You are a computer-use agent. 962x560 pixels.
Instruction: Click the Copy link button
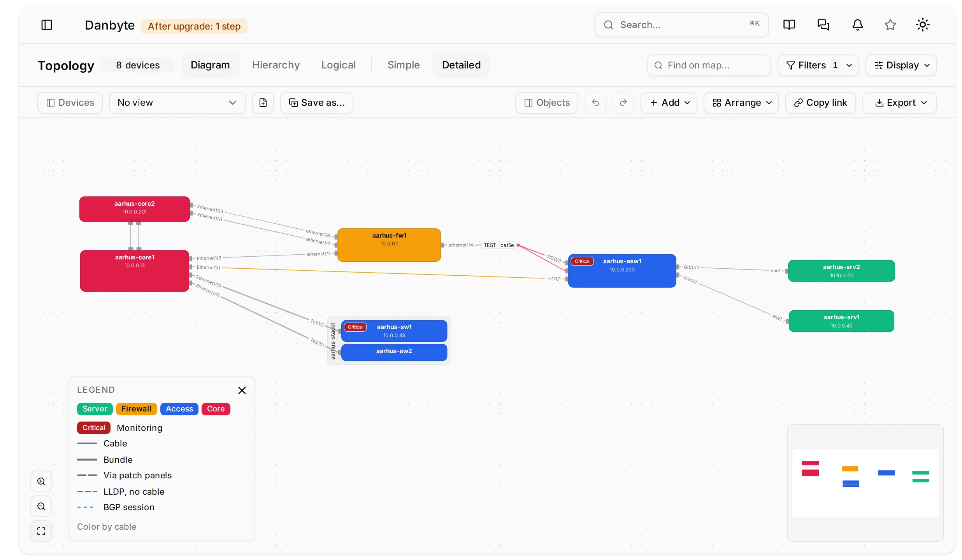point(821,103)
